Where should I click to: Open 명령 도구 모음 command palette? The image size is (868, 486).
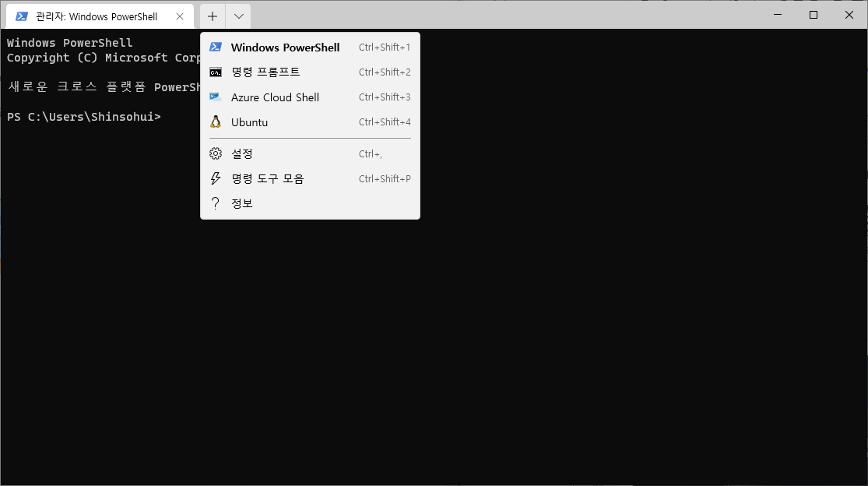pyautogui.click(x=310, y=179)
